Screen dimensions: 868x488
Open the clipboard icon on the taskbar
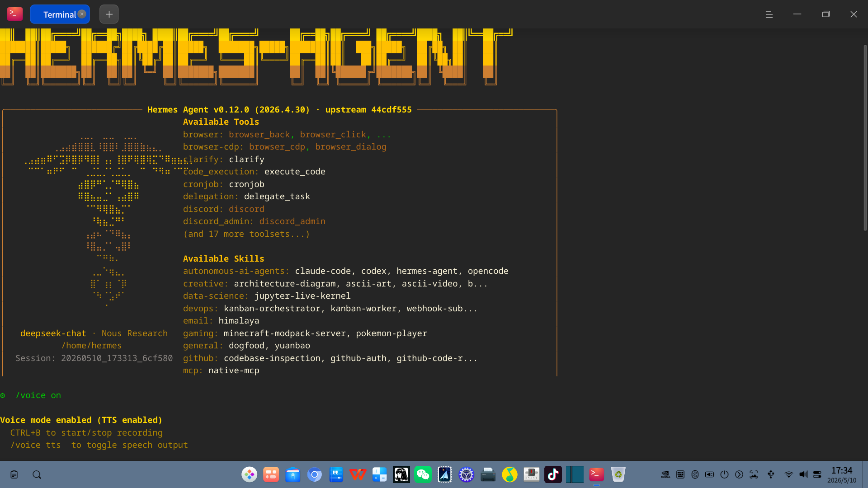14,474
